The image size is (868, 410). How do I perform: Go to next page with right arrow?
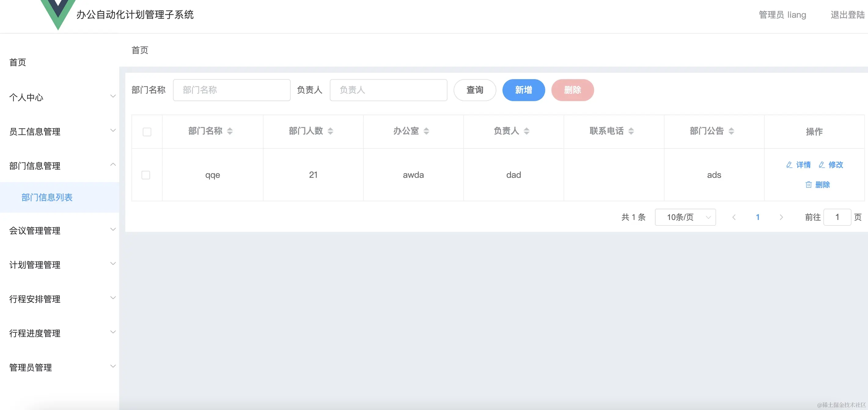pos(782,217)
